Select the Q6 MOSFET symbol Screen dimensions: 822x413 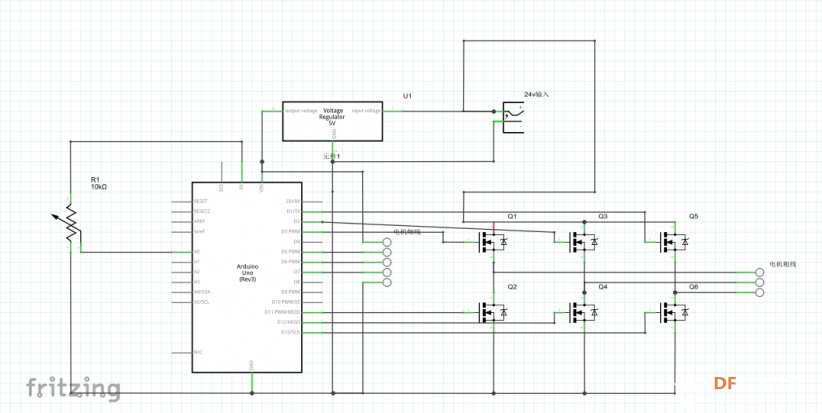point(674,312)
